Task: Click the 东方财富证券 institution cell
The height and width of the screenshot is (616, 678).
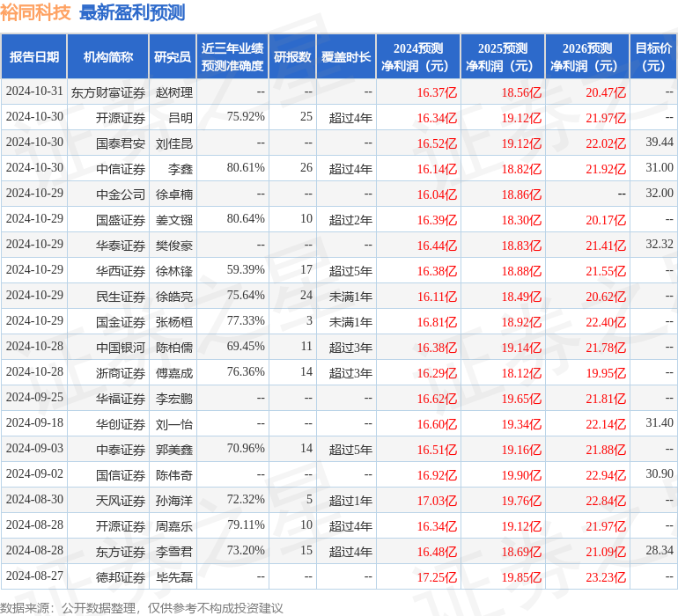Action: point(108,92)
